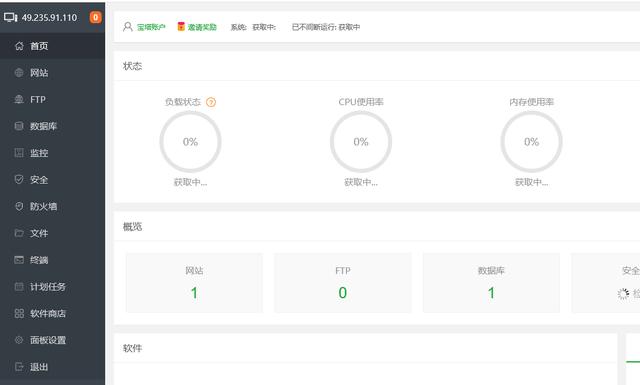Click 获取中... under the memory gauge
The image size is (640, 385).
point(531,182)
